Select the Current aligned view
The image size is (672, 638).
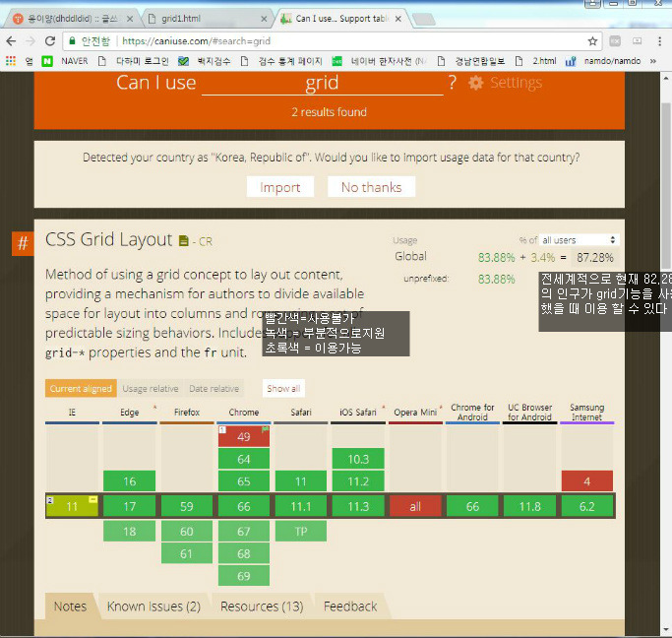[x=81, y=389]
